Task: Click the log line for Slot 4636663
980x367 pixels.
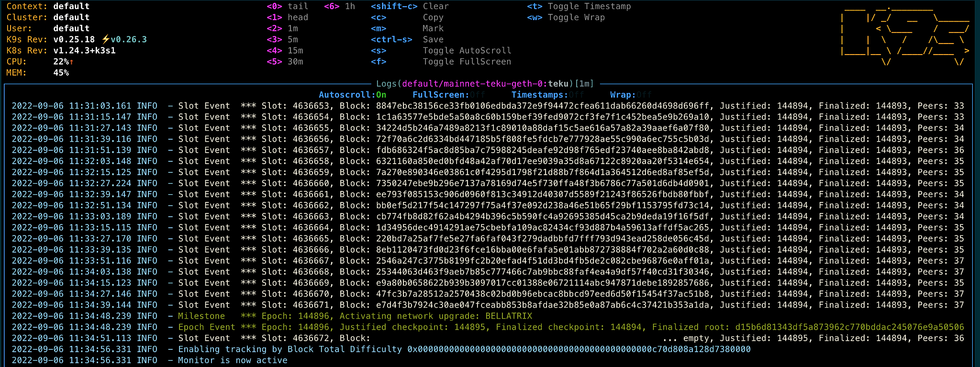Action: pos(488,216)
